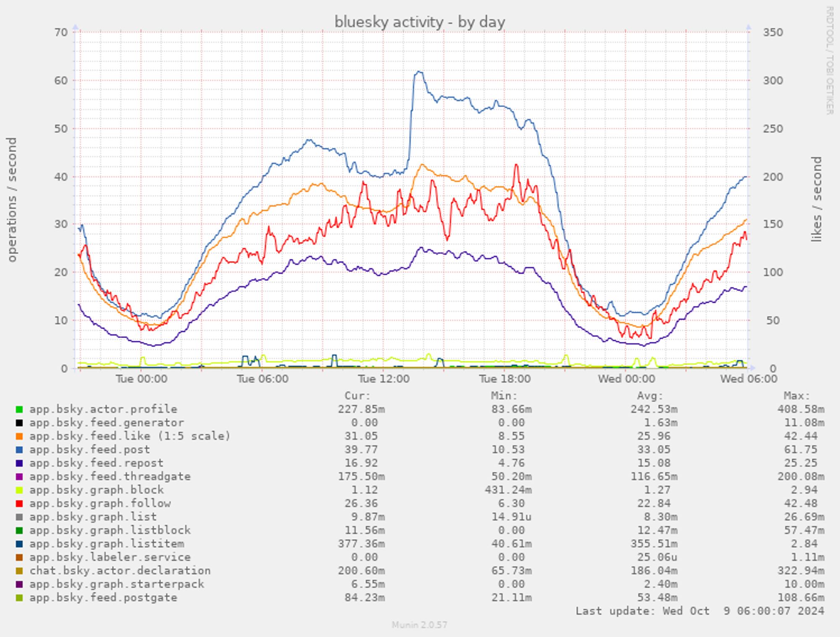Click the 'Tue 00:00' x-axis label

142,379
